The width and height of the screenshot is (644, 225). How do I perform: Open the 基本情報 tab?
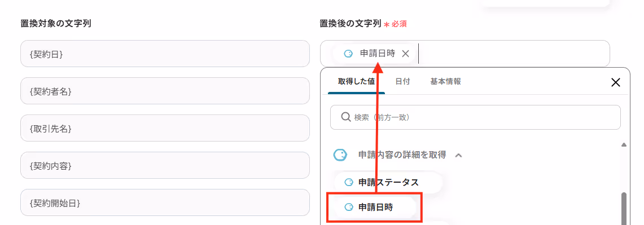[x=446, y=81]
